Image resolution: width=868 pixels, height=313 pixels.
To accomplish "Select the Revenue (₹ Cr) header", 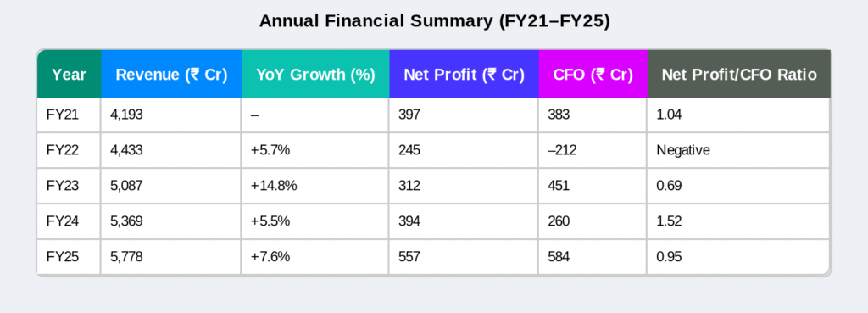I will [x=171, y=75].
